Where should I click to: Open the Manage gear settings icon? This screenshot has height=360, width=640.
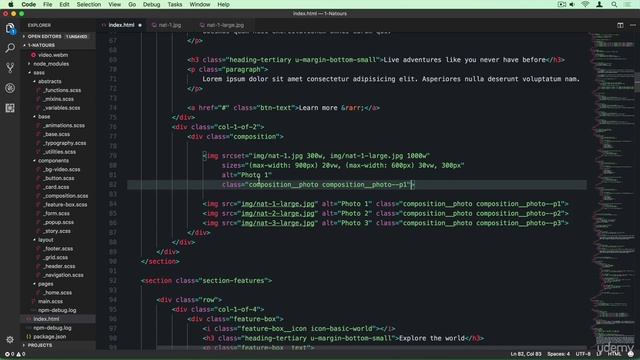click(x=10, y=339)
